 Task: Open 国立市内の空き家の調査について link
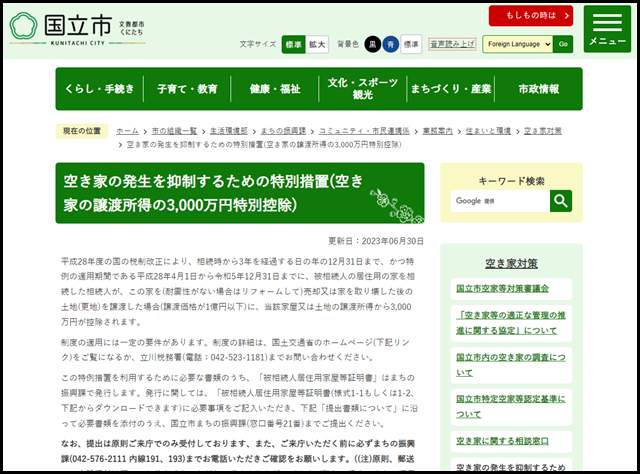(511, 365)
